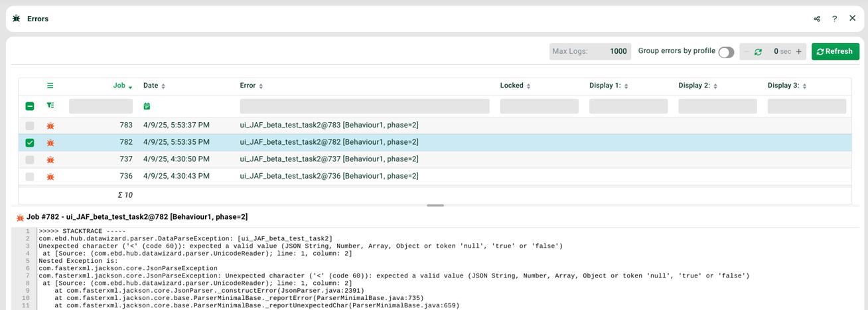Open the share icon in the header
Image resolution: width=868 pixels, height=310 pixels.
[x=817, y=19]
